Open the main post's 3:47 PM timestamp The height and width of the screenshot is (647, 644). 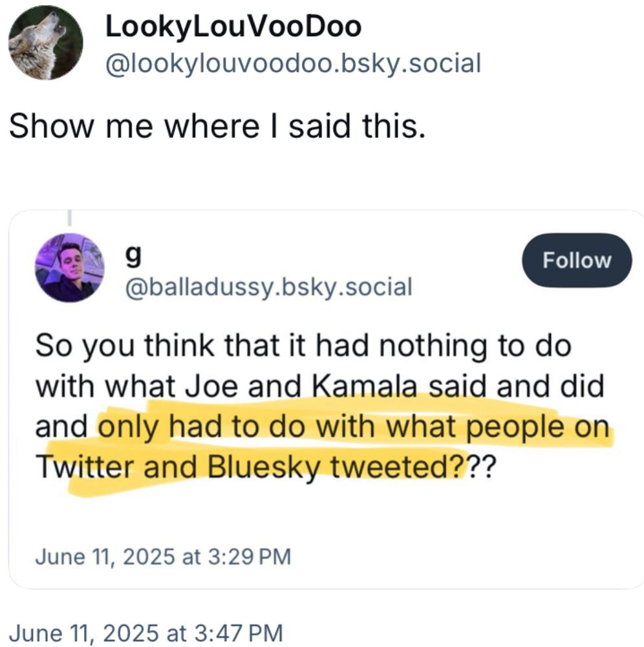(145, 630)
